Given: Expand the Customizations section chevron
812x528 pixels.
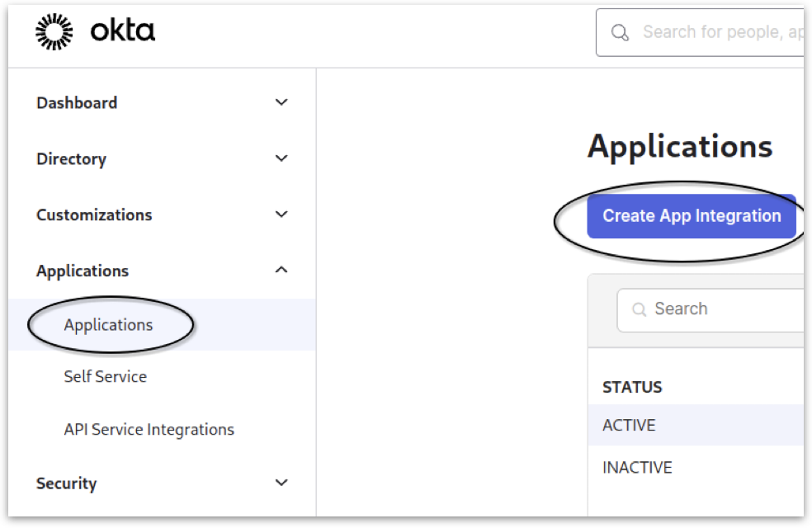Looking at the screenshot, I should pyautogui.click(x=281, y=214).
